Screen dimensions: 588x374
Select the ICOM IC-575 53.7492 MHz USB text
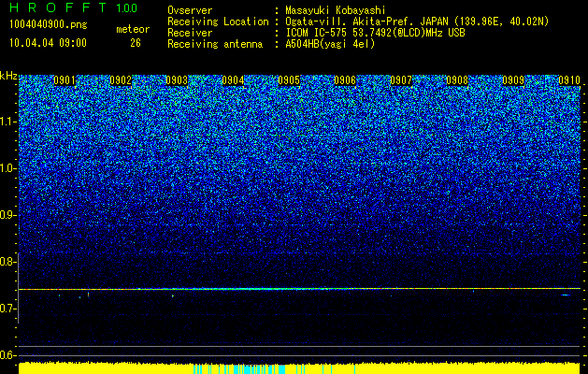[x=376, y=33]
